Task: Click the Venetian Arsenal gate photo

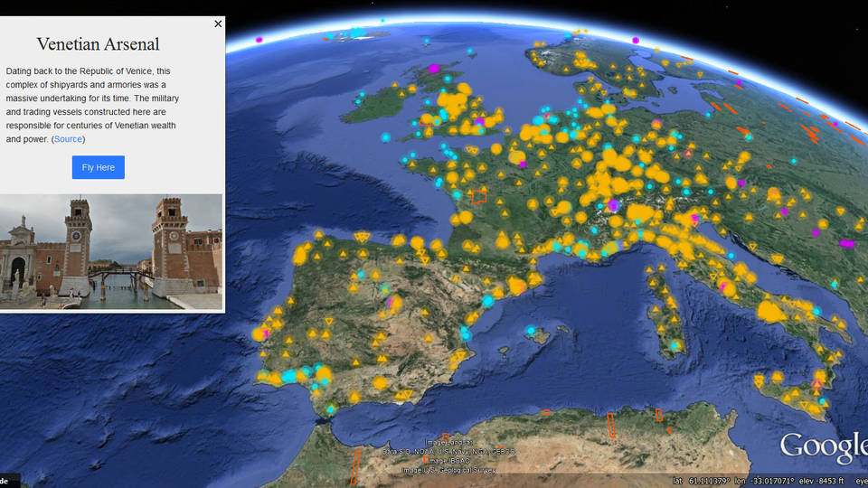Action: coord(111,252)
